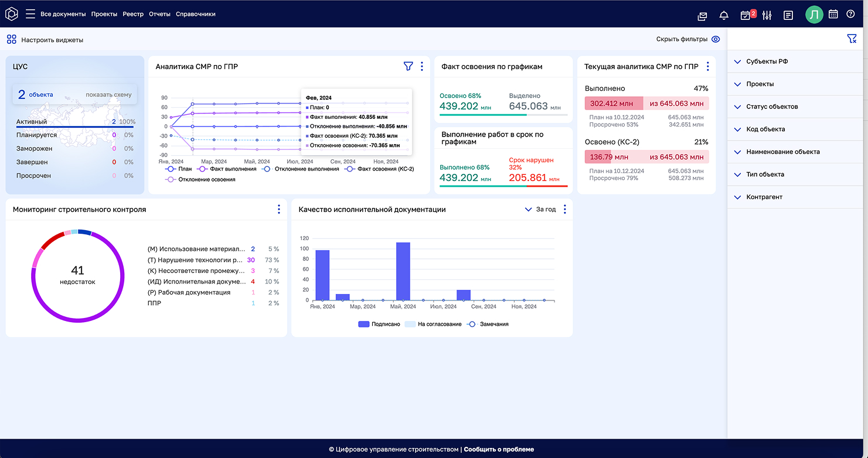Open the notifications bell
The width and height of the screenshot is (868, 458).
pos(724,16)
